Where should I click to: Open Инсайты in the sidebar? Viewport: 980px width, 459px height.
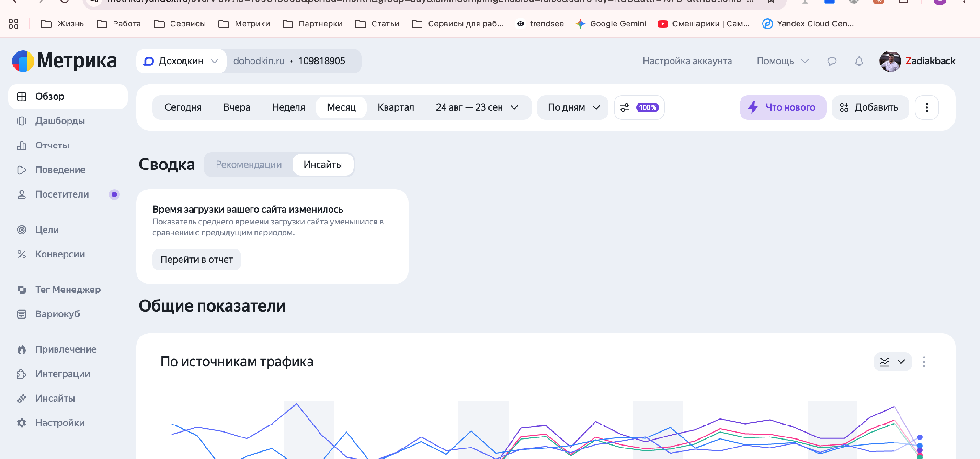click(x=55, y=398)
